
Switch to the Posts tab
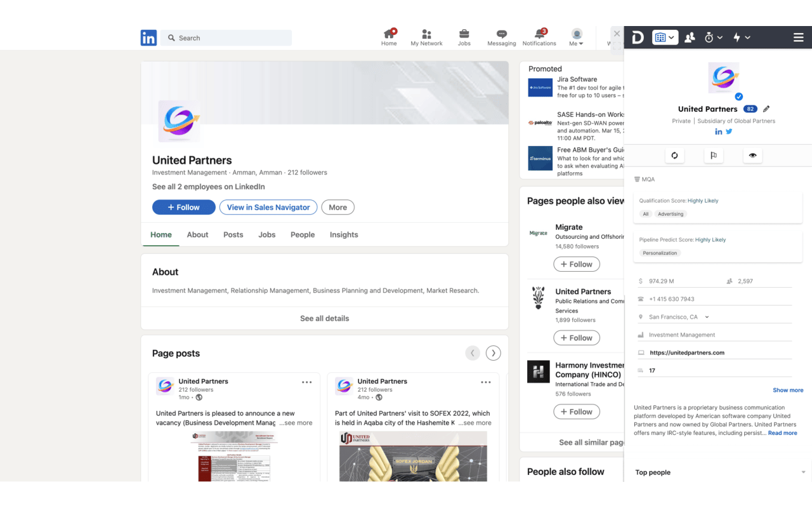(233, 234)
